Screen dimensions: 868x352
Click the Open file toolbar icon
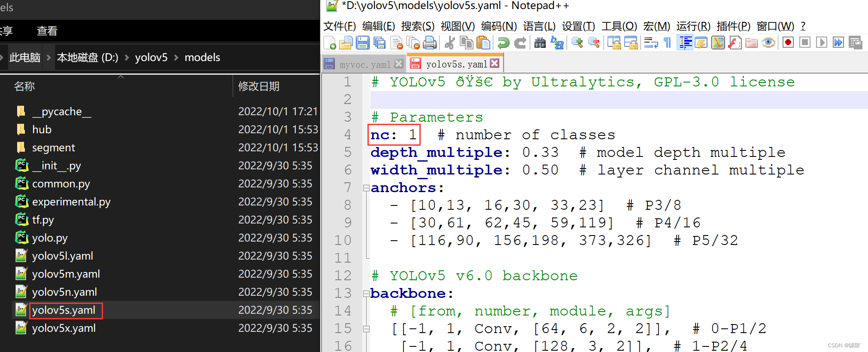pos(346,43)
